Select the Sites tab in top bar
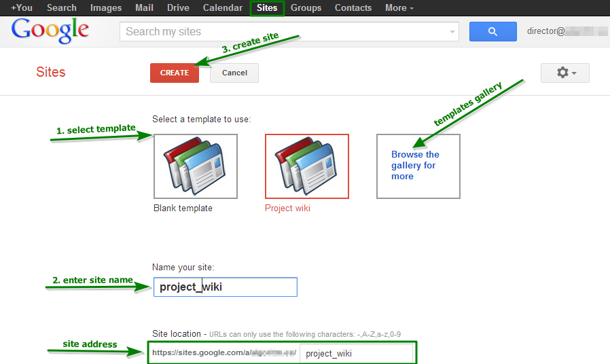Screen dimensions: 610x364 tap(267, 8)
